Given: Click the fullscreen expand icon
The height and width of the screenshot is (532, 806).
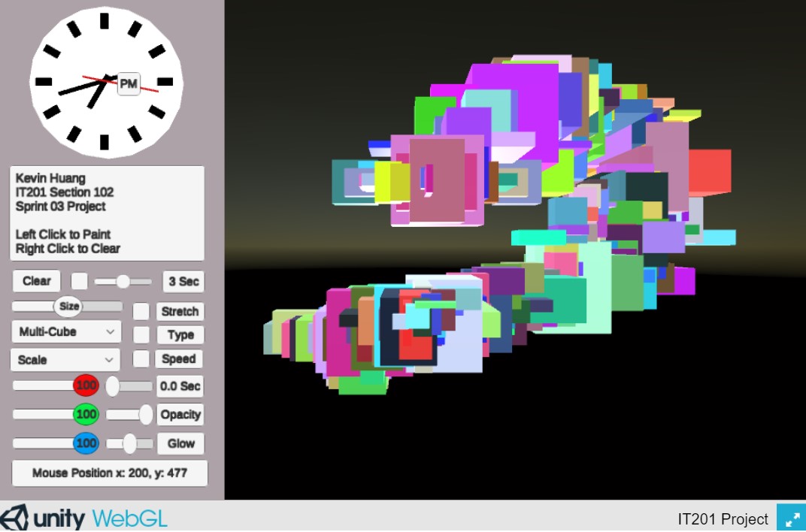Looking at the screenshot, I should (x=790, y=518).
